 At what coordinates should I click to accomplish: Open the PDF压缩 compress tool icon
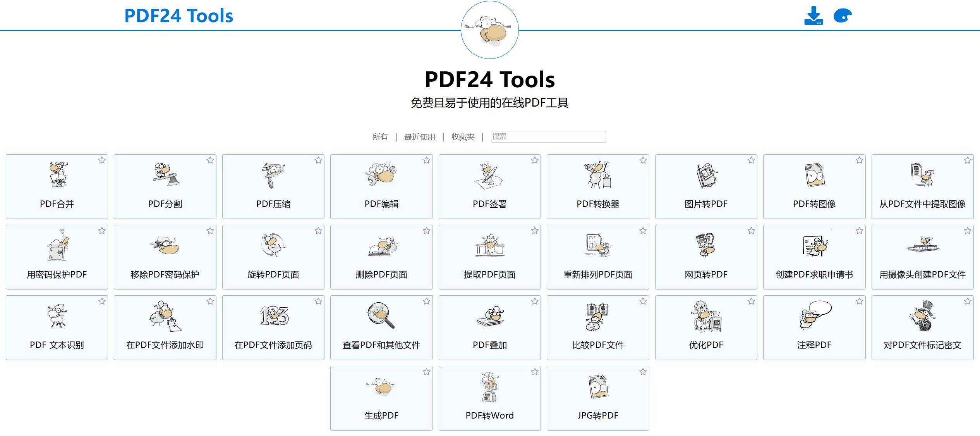(273, 176)
